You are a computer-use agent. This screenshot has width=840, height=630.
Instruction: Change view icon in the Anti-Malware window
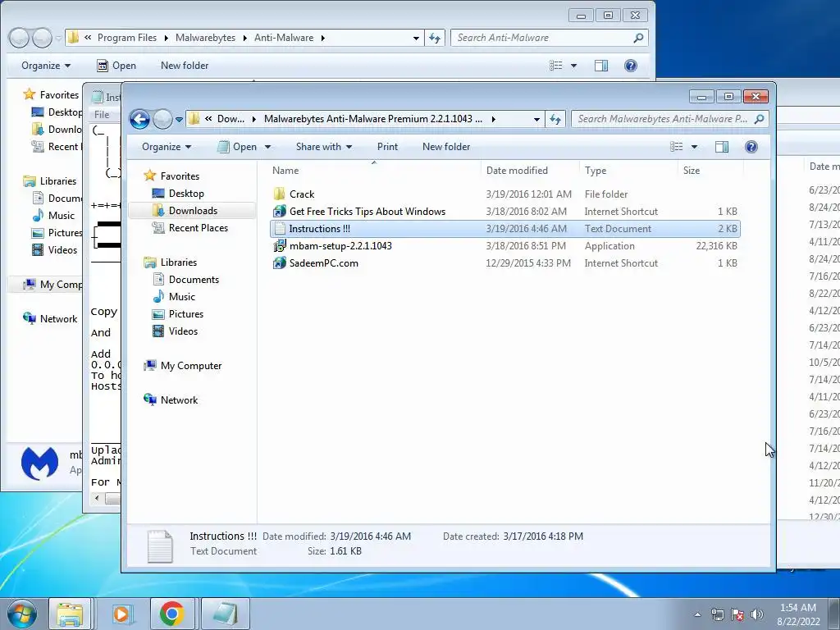(x=556, y=66)
